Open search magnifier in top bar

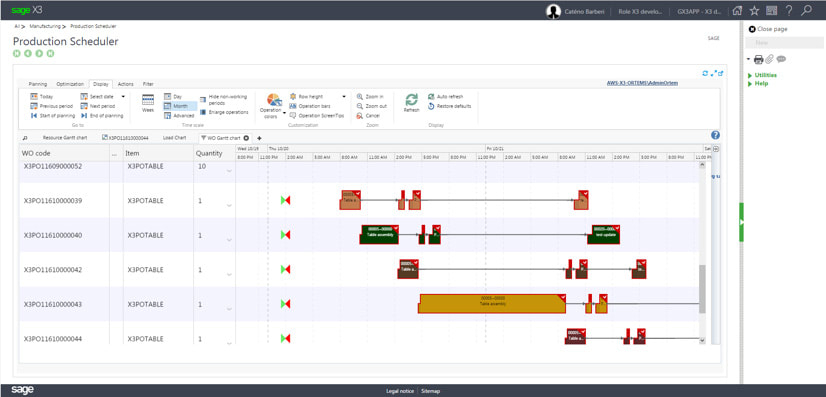[x=806, y=11]
